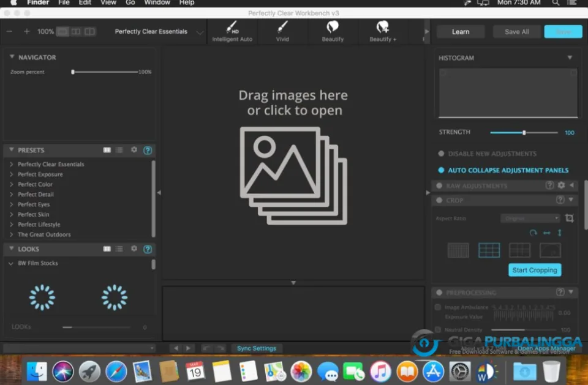Image resolution: width=588 pixels, height=385 pixels.
Task: Apply the Beautify preset
Action: tap(333, 31)
